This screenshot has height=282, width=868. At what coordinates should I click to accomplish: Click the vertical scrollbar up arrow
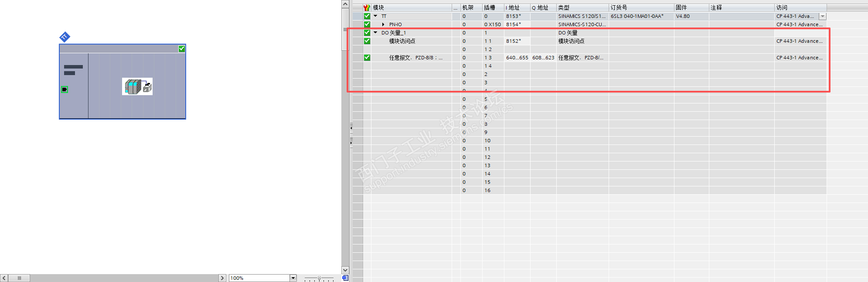tap(345, 4)
